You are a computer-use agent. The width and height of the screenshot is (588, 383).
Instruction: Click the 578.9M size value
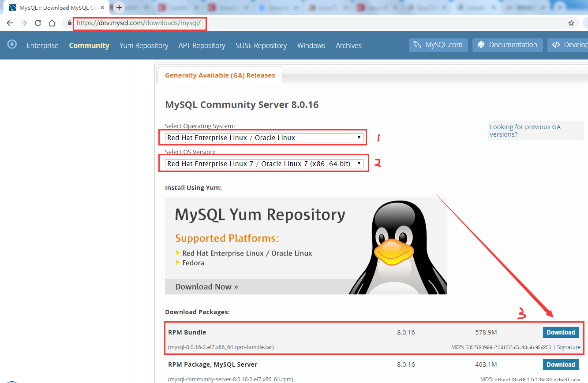coord(485,332)
